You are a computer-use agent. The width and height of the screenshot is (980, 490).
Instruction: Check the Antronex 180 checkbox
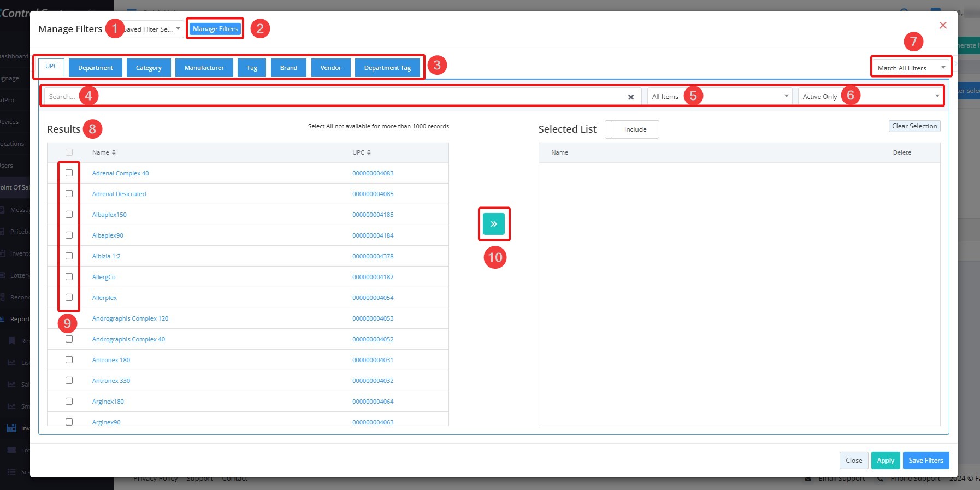[69, 359]
